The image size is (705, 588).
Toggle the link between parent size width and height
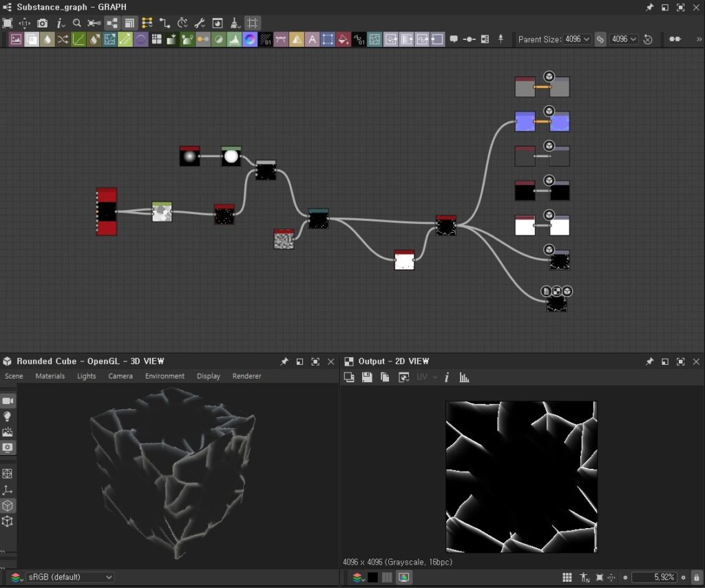[x=600, y=39]
